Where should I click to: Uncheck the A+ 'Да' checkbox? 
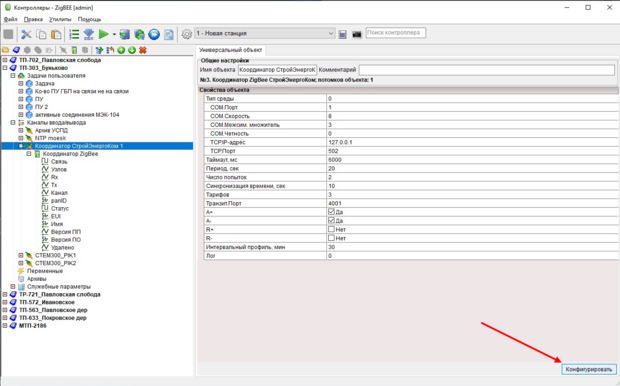331,212
